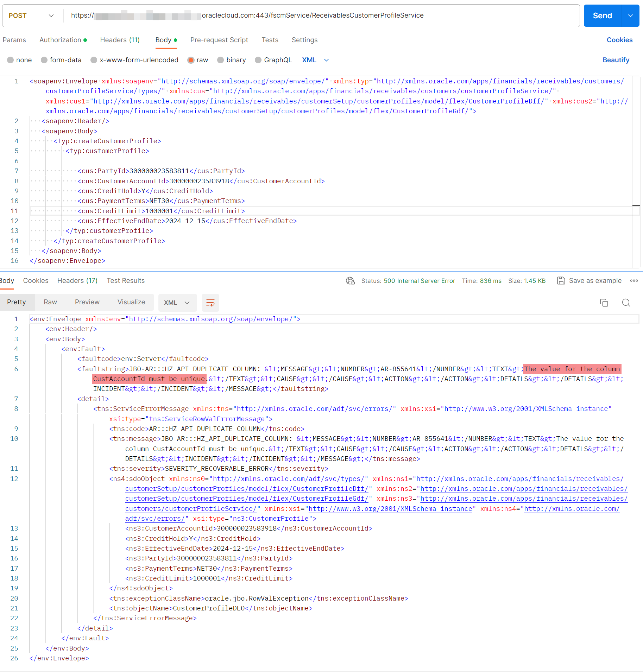Switch response view to Raw

(50, 302)
